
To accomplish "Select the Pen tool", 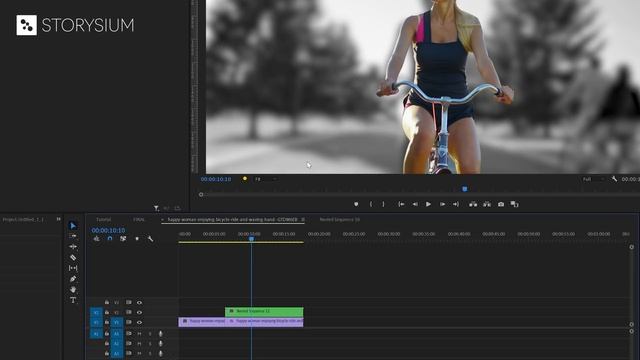I will coord(73,279).
